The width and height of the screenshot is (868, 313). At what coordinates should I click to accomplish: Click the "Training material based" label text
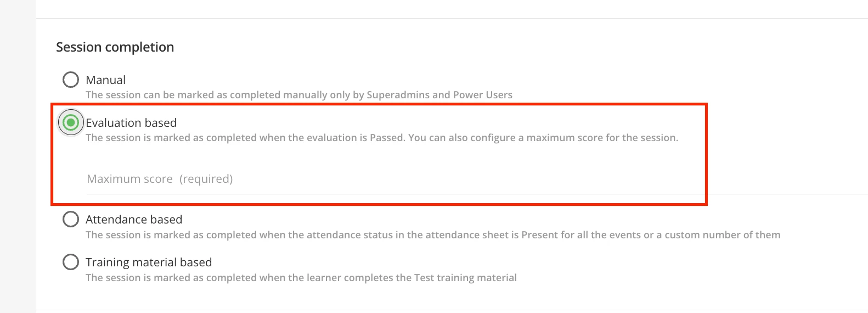pos(149,262)
